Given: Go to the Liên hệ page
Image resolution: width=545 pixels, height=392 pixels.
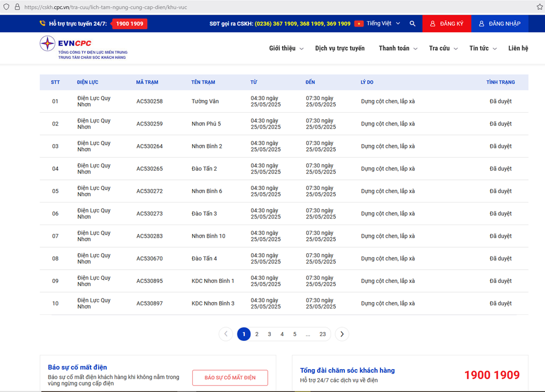Looking at the screenshot, I should coord(518,48).
